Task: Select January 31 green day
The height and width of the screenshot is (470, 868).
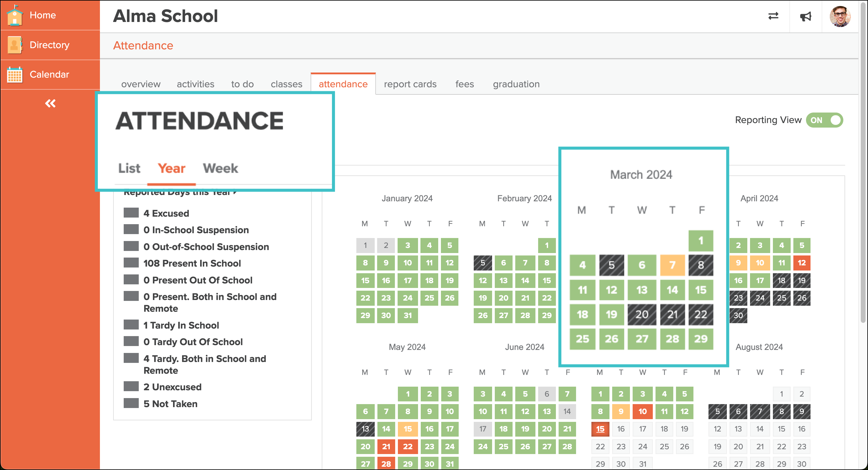Action: click(408, 315)
